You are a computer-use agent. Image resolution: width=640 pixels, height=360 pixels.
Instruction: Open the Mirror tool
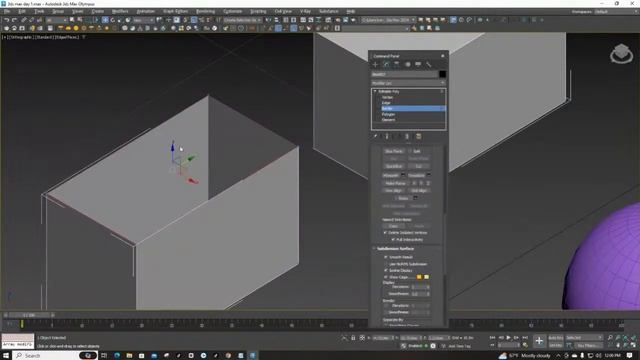click(268, 20)
